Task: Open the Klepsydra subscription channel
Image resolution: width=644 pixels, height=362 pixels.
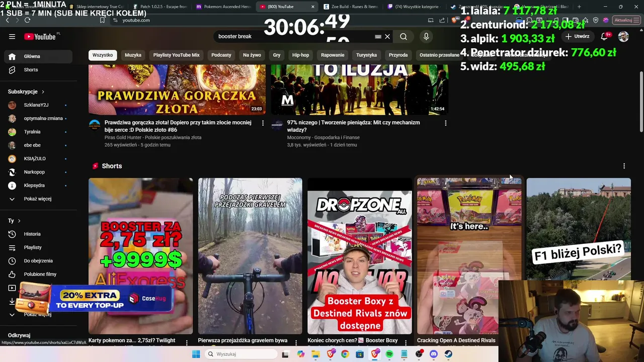Action: [38, 186]
